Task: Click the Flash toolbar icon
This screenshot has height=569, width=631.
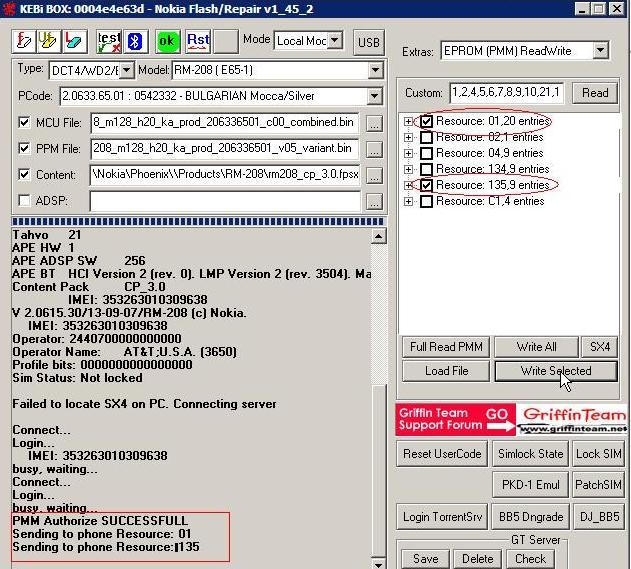Action: click(x=24, y=41)
